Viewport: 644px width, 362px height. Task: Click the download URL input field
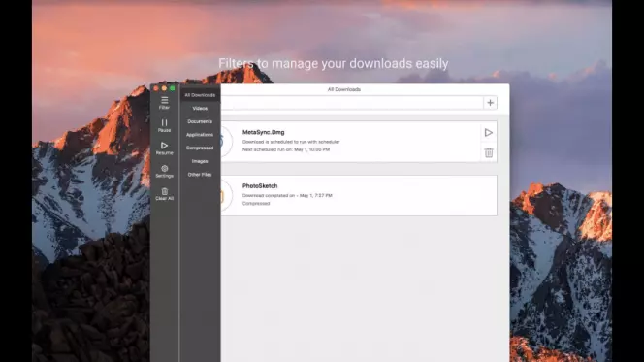352,103
